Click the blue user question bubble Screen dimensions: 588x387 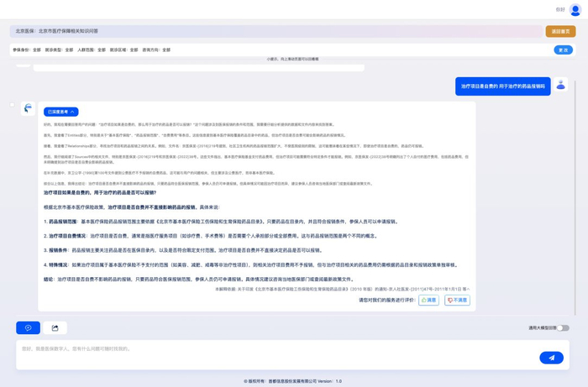pos(503,86)
